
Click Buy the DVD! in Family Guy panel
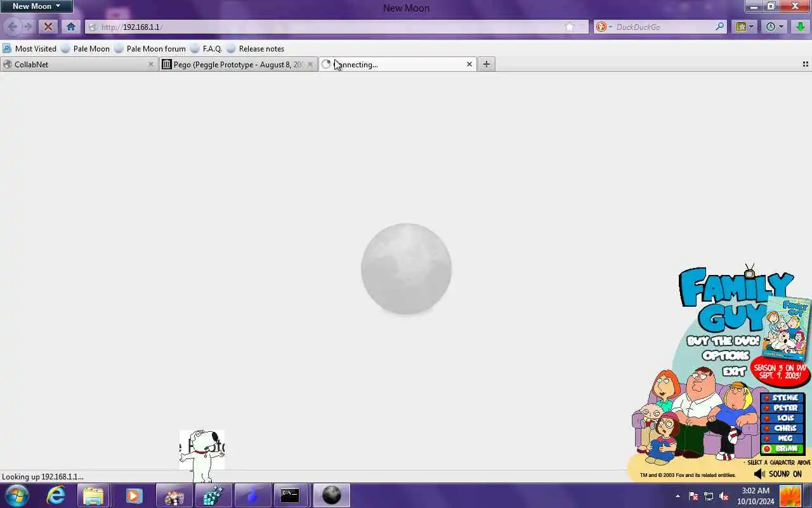coord(723,341)
